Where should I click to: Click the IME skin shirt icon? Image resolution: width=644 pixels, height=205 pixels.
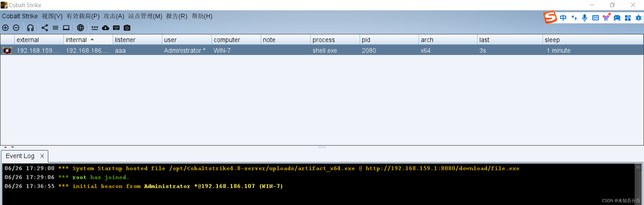(606, 17)
